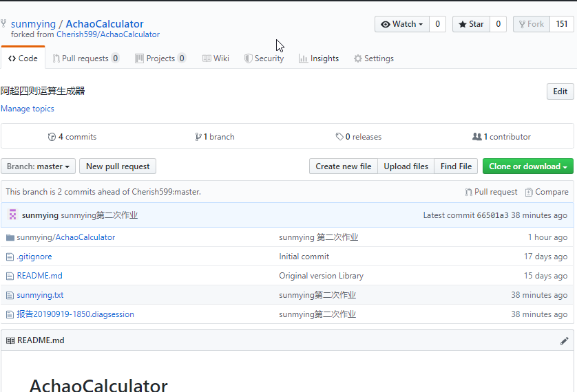Open the sunmying user profile link
The image size is (577, 392).
(33, 24)
